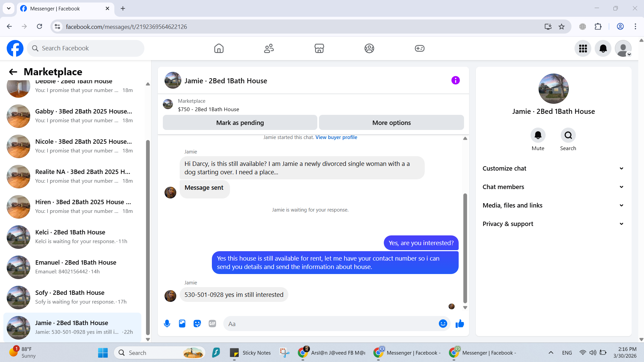Open Hiren 3Bed 2Bath conversation
Screen dimensions: 644x362
pos(72,207)
